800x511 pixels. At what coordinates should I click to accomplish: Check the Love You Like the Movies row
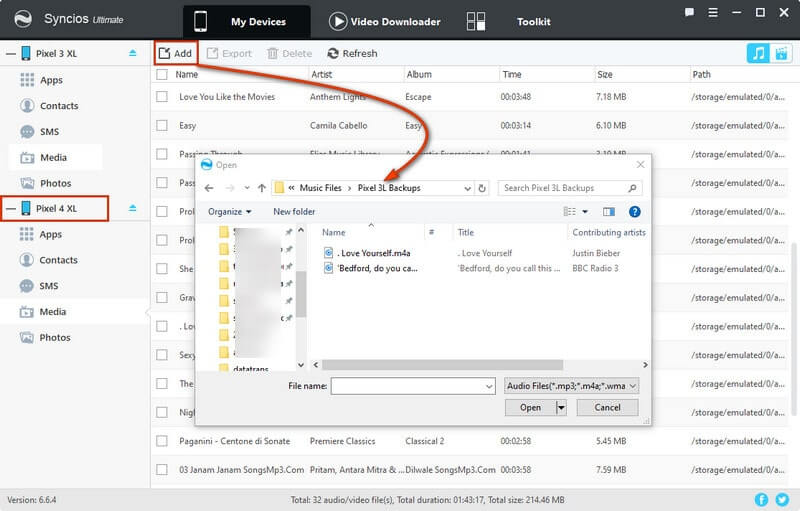click(x=162, y=96)
